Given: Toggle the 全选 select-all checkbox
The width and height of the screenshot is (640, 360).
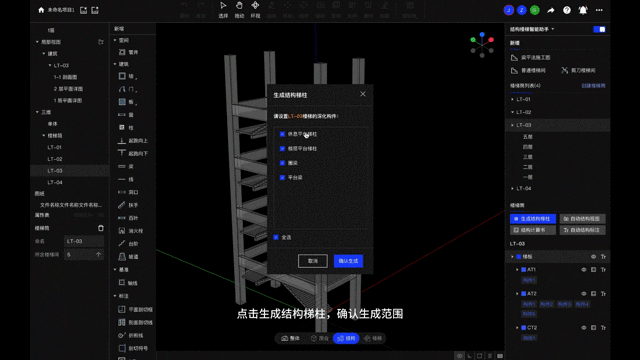Looking at the screenshot, I should tap(276, 237).
